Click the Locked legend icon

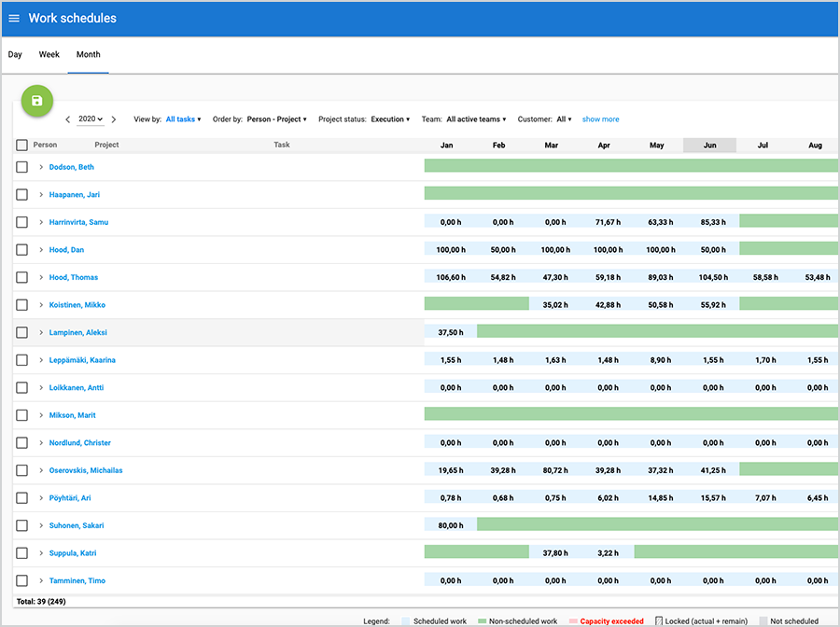[x=659, y=621]
